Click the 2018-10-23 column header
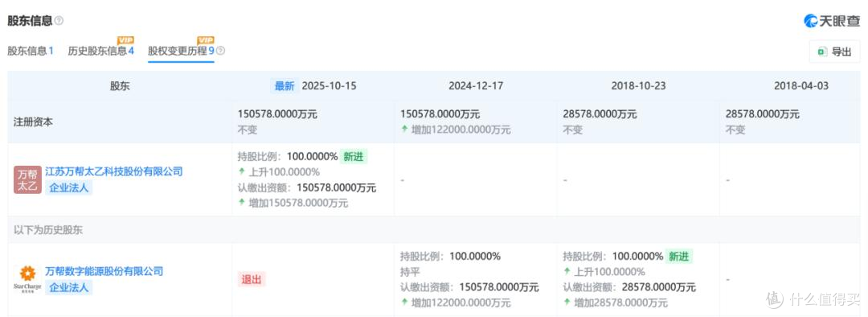Screen dimensions: 868x317 point(639,86)
